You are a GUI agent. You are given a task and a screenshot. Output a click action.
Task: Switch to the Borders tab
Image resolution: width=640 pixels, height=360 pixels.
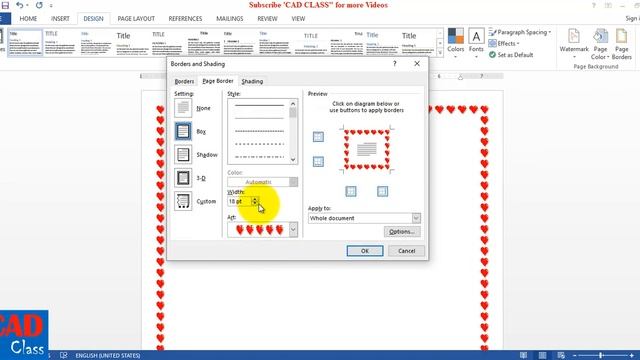pos(184,81)
